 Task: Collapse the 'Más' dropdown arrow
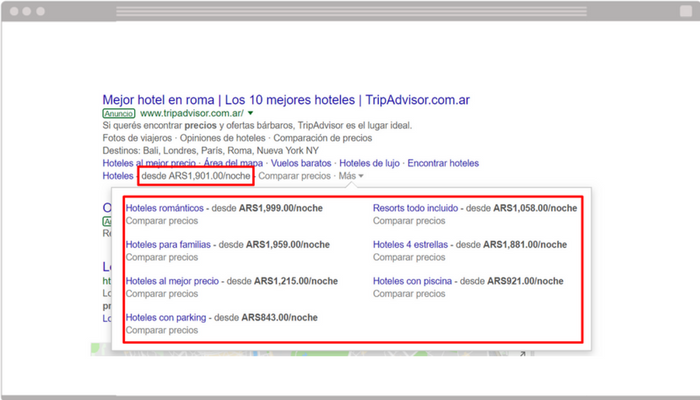coord(361,176)
